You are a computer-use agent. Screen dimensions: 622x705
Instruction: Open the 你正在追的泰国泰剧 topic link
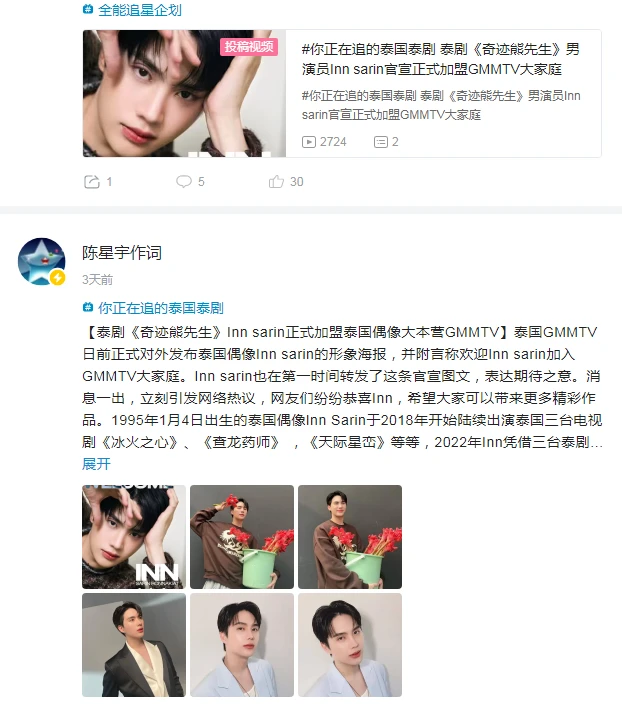[161, 308]
